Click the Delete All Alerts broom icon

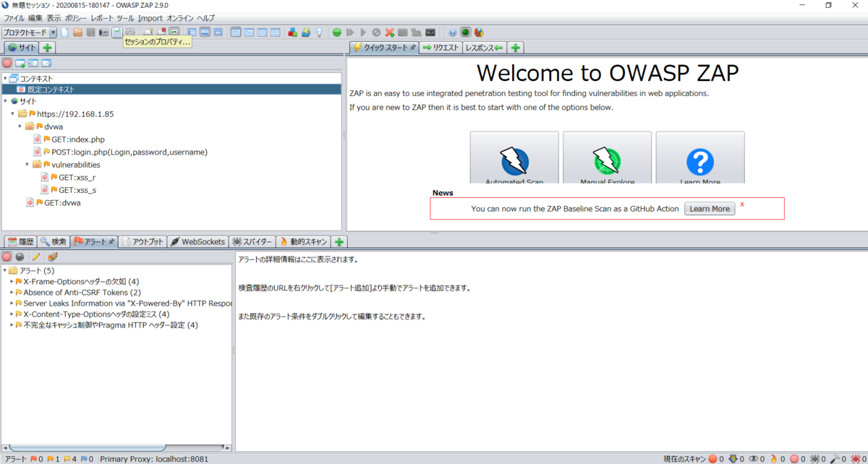point(52,257)
